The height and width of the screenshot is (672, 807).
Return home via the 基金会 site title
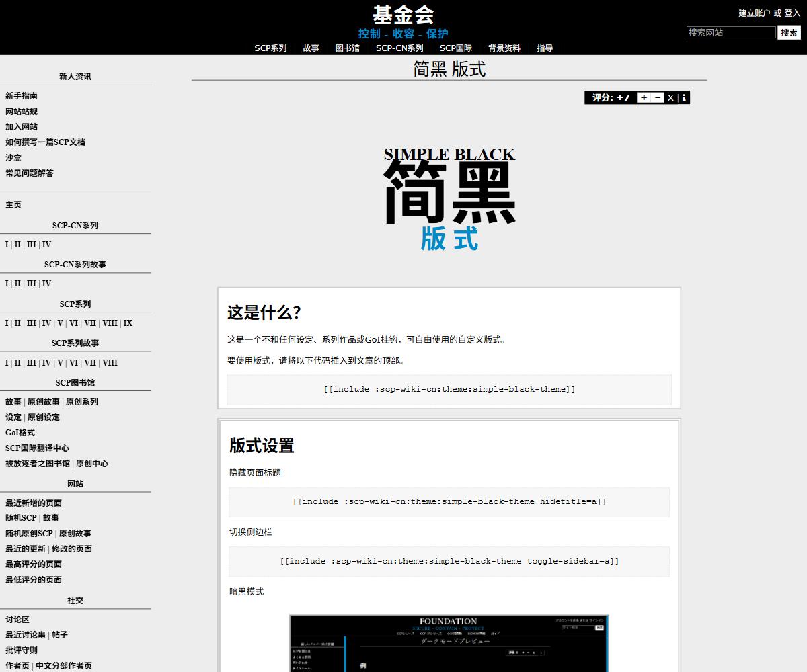coord(403,14)
